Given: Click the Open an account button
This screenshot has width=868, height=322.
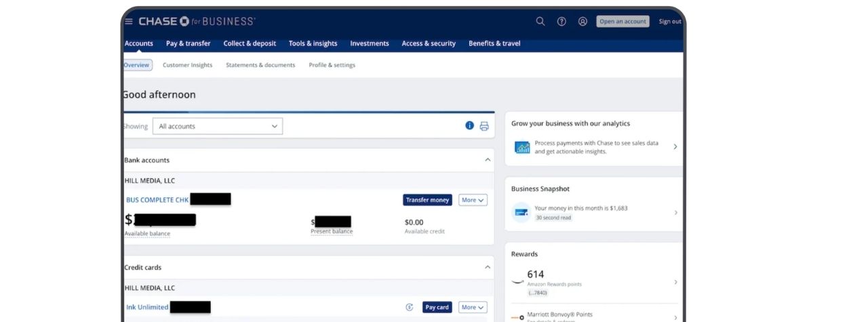Looking at the screenshot, I should tap(623, 22).
